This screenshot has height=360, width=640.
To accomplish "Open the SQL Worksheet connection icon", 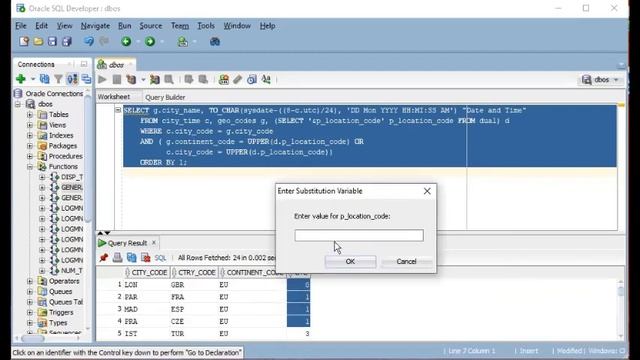I will pos(182,41).
